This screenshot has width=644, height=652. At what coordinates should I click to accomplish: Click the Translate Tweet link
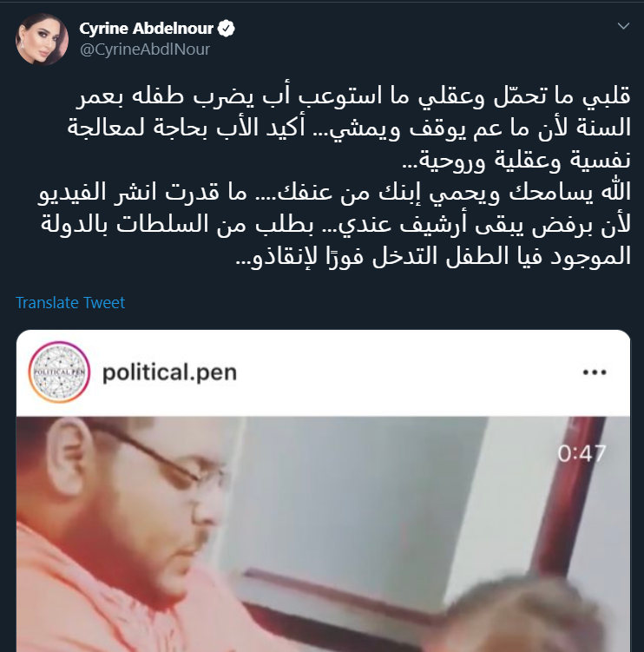point(70,303)
